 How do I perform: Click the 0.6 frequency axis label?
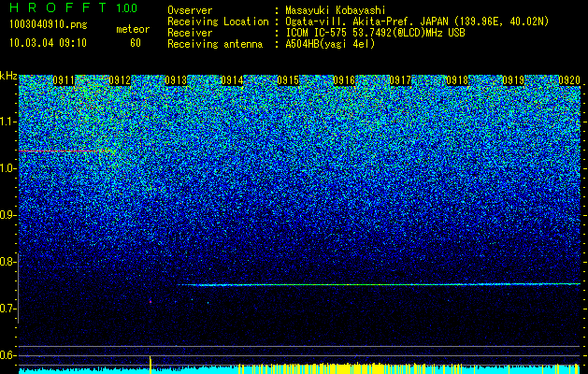click(x=7, y=355)
